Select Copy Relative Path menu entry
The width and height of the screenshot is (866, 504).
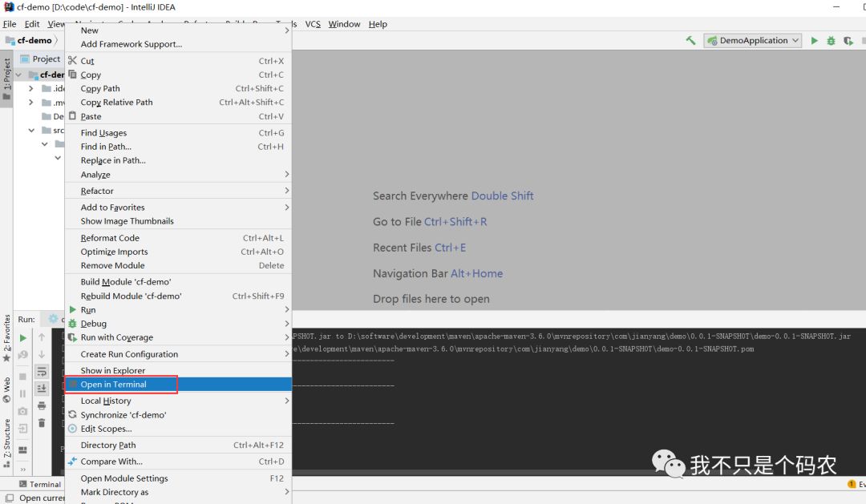point(178,102)
